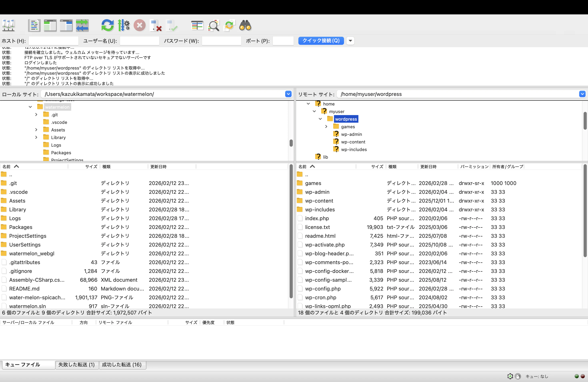The width and height of the screenshot is (588, 382).
Task: Open the リモート サイト path dropdown
Action: pos(582,94)
